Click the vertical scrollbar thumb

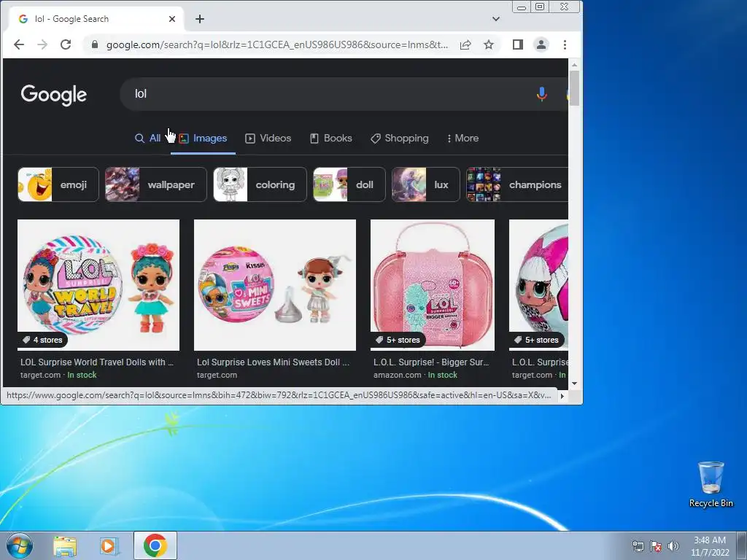[x=574, y=88]
